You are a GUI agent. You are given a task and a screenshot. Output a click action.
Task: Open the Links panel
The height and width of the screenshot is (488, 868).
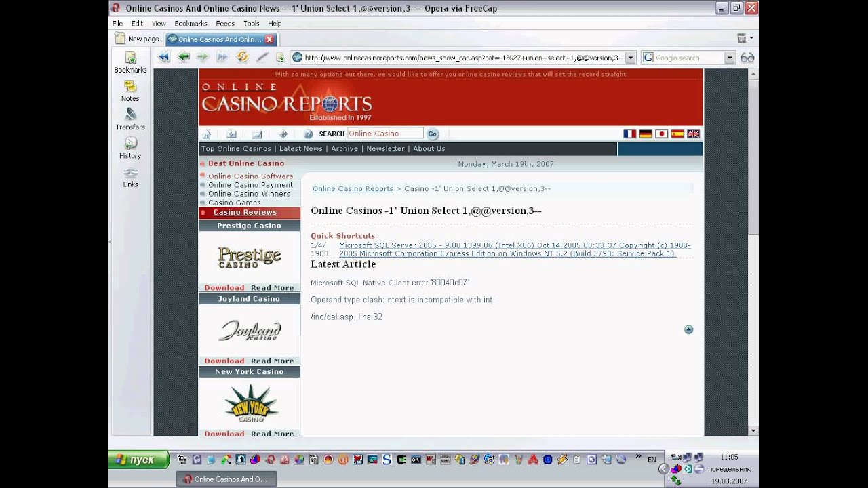coord(130,176)
